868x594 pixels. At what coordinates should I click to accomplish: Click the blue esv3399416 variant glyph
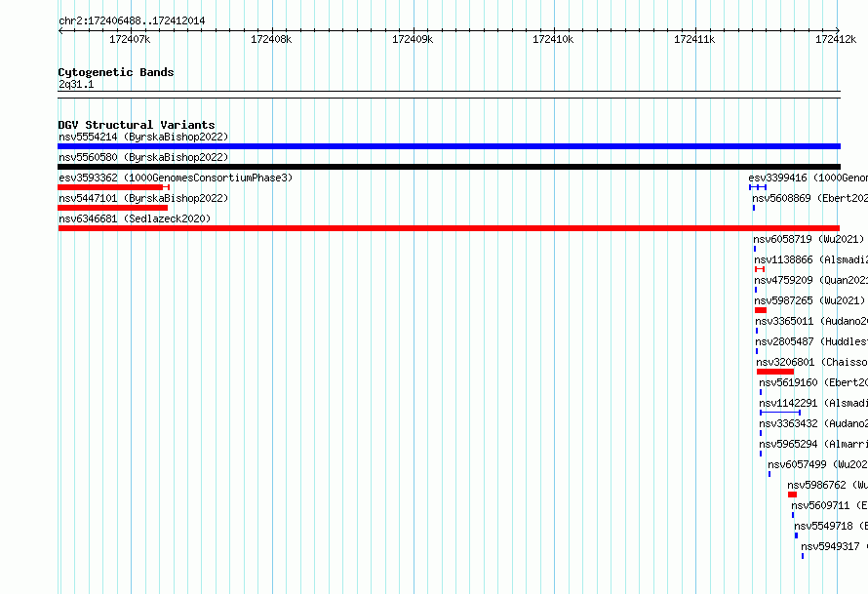click(x=757, y=187)
